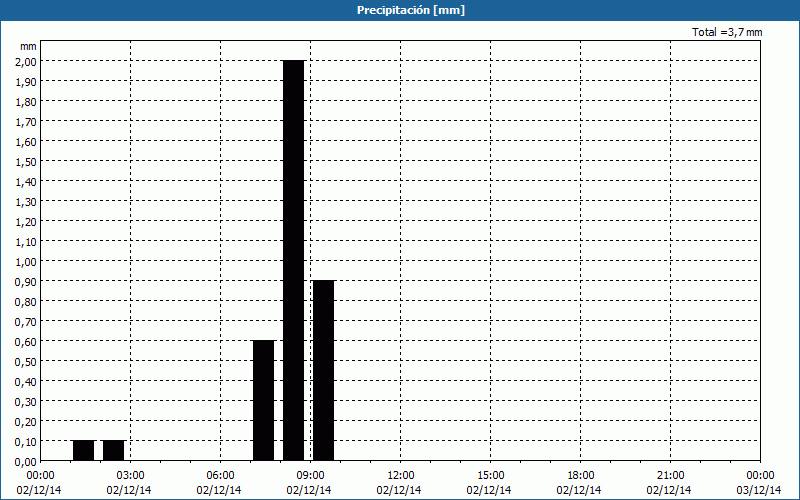Click the tallest bar reaching 2,00 mm
Image resolution: width=800 pixels, height=500 pixels.
pyautogui.click(x=294, y=261)
